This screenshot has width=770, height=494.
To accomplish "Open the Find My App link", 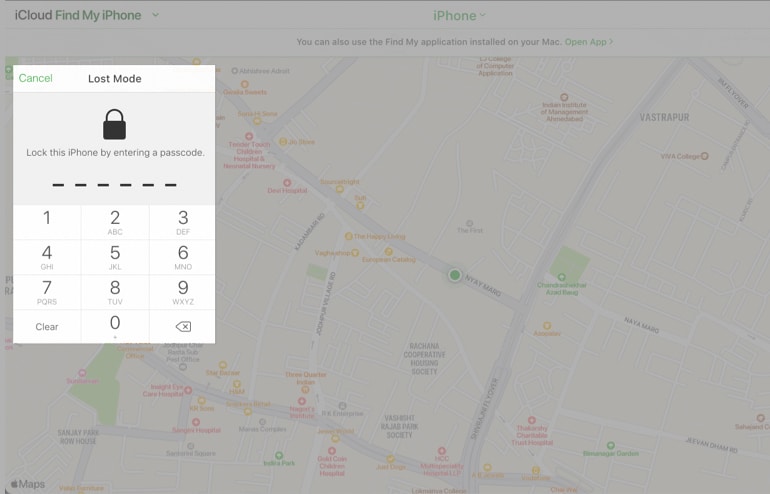I will click(x=588, y=42).
